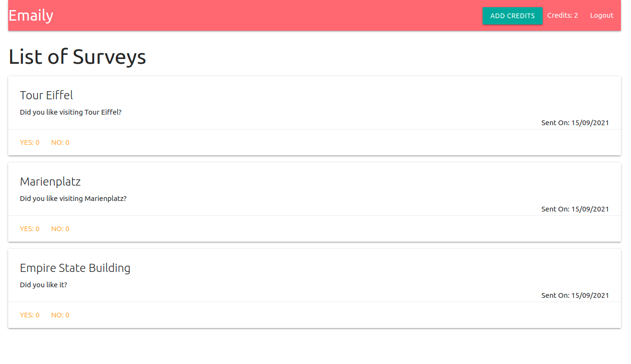Click YES: 0 on Marienplatz survey
The width and height of the screenshot is (631, 364).
(30, 229)
